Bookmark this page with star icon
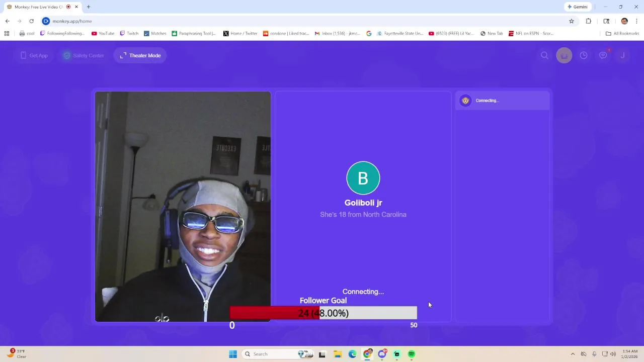Screen dimensions: 644x362 pyautogui.click(x=572, y=21)
